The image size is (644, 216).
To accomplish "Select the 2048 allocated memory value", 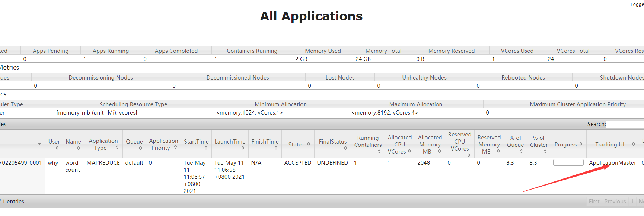I will (x=424, y=163).
